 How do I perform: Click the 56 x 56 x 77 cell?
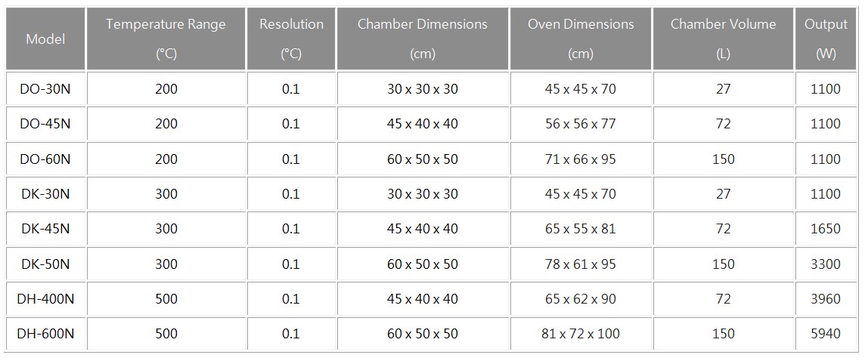pos(581,124)
